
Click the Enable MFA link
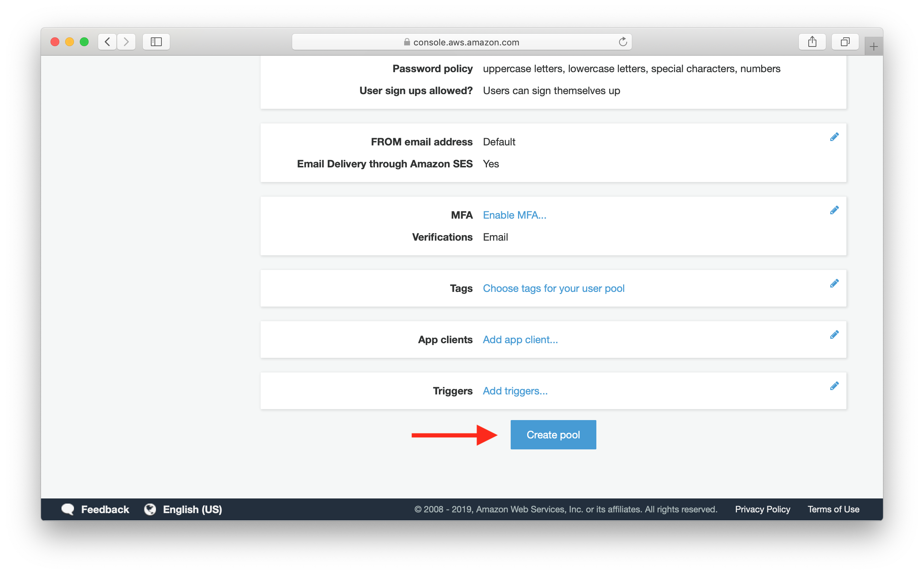coord(514,214)
